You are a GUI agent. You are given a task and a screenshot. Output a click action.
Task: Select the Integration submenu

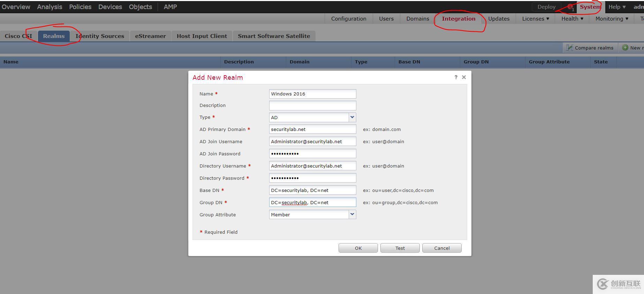click(x=459, y=19)
